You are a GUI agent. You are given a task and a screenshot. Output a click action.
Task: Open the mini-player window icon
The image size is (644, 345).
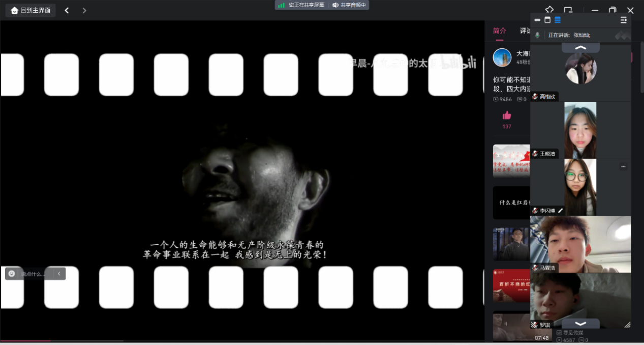pos(568,10)
